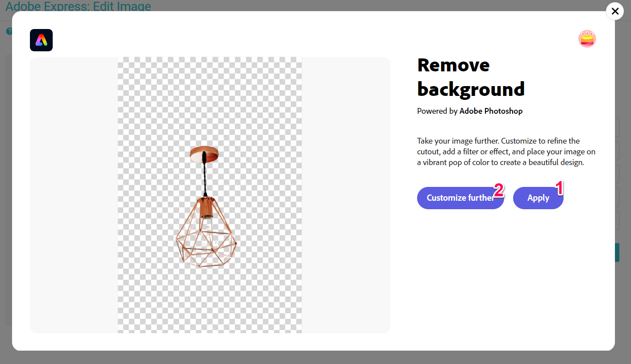Click the help question mark icon
The width and height of the screenshot is (631, 364).
(8, 32)
